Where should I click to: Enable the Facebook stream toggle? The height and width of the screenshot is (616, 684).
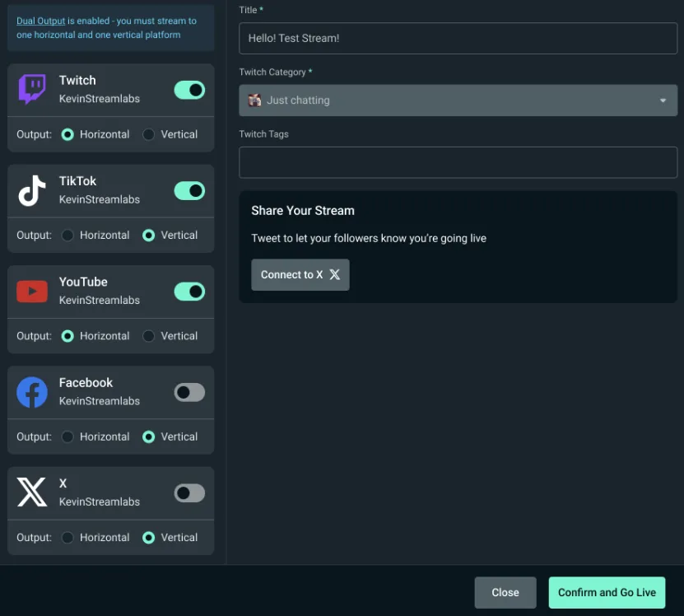coord(189,393)
